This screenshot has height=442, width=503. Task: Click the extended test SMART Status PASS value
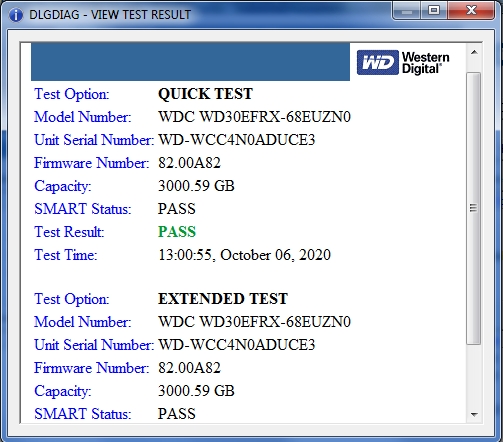pyautogui.click(x=177, y=414)
